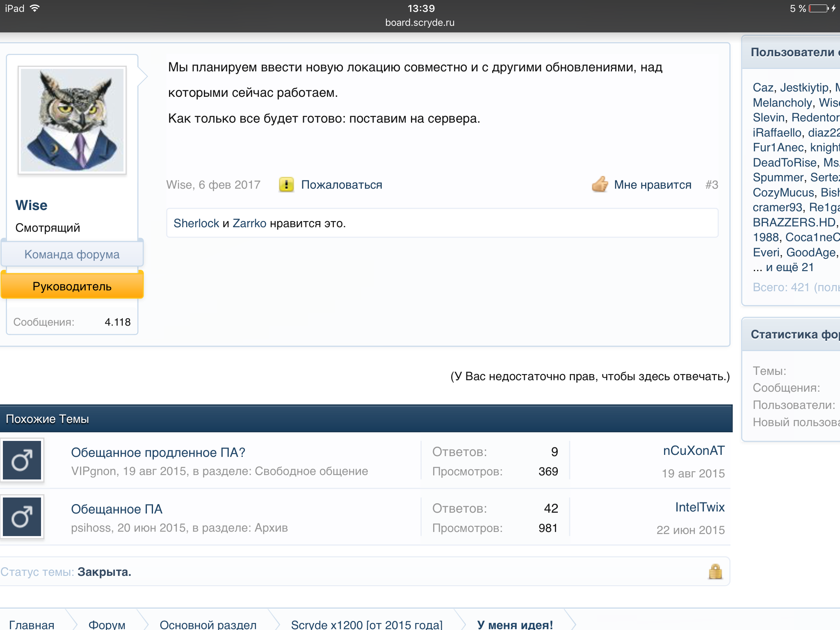Open the VIPgnon male avatar thumbnail
This screenshot has width=840, height=630.
[x=22, y=460]
